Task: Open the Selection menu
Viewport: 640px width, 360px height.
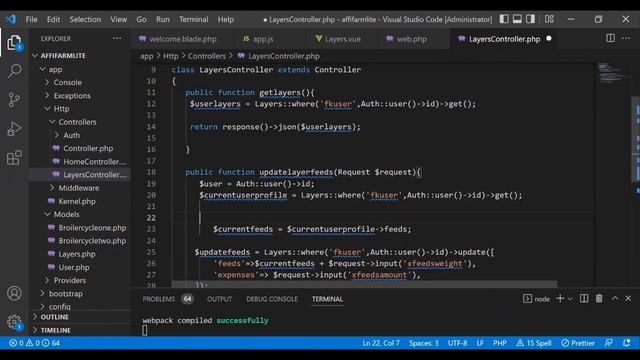Action: tap(85, 19)
